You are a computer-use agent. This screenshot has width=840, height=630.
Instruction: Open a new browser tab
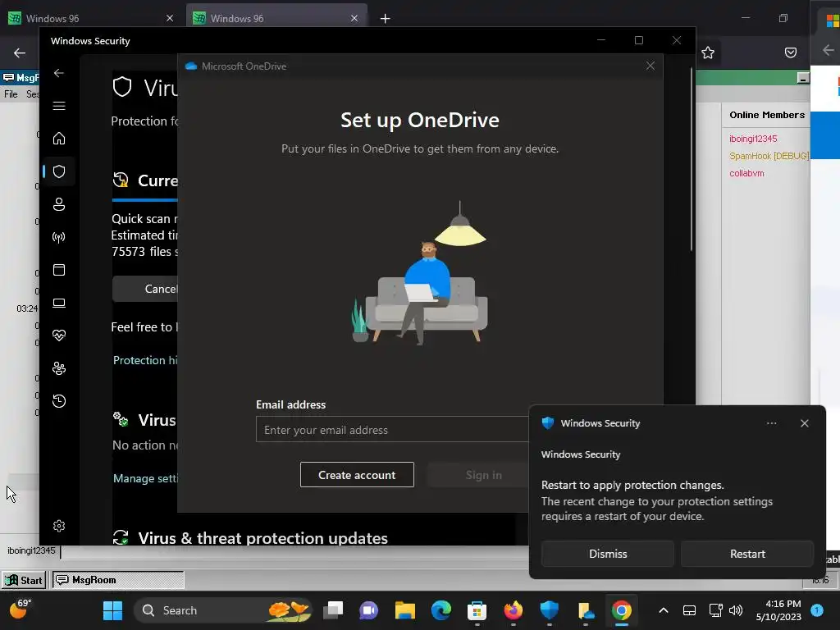click(x=385, y=19)
